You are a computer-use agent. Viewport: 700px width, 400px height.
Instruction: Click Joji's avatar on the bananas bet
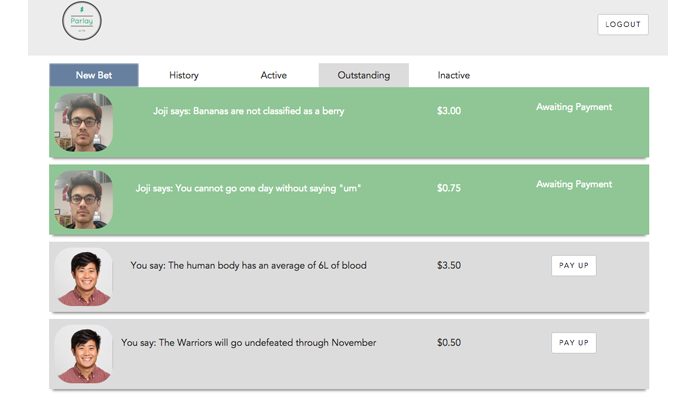pos(84,122)
